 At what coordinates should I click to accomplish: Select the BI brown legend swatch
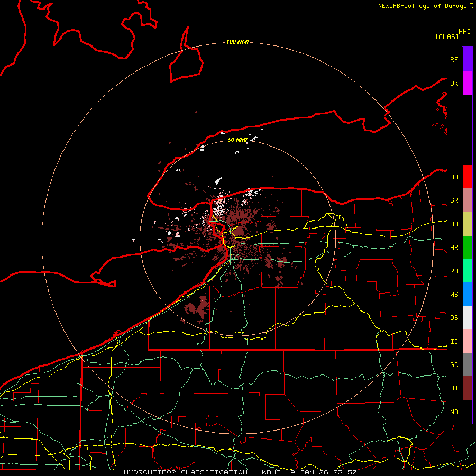(x=467, y=388)
